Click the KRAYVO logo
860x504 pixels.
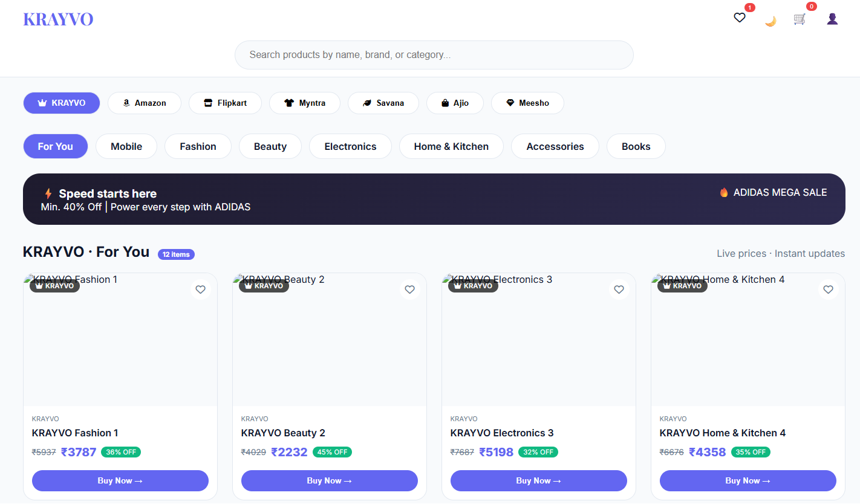(58, 19)
